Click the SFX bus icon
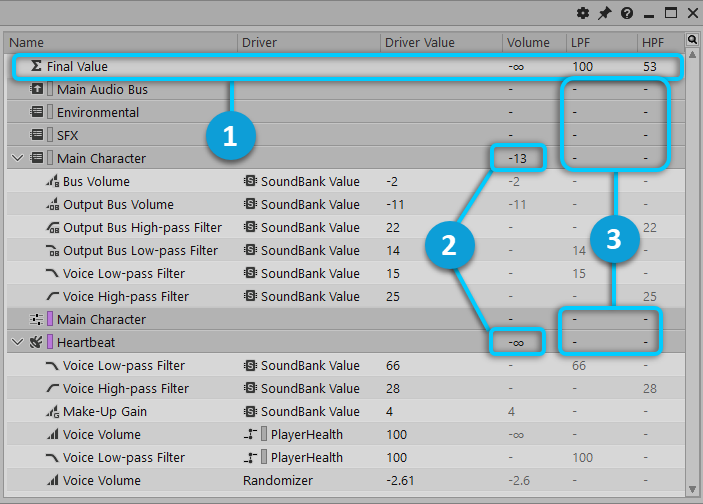Viewport: 703px width, 504px height. click(x=37, y=136)
